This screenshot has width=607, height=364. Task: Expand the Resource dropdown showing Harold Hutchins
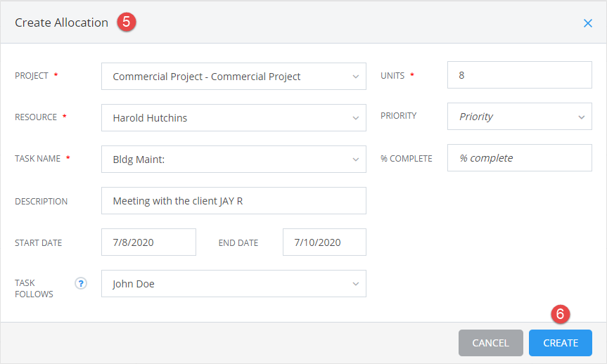point(234,117)
